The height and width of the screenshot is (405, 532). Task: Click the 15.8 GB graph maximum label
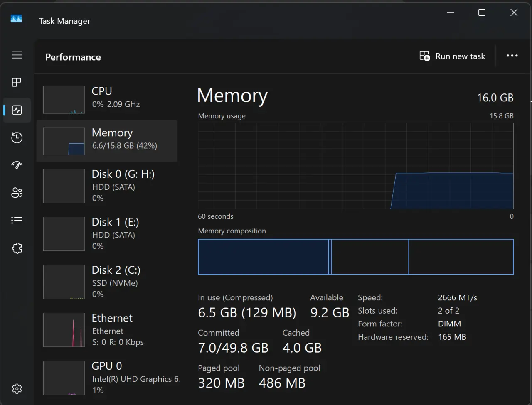[x=501, y=116]
